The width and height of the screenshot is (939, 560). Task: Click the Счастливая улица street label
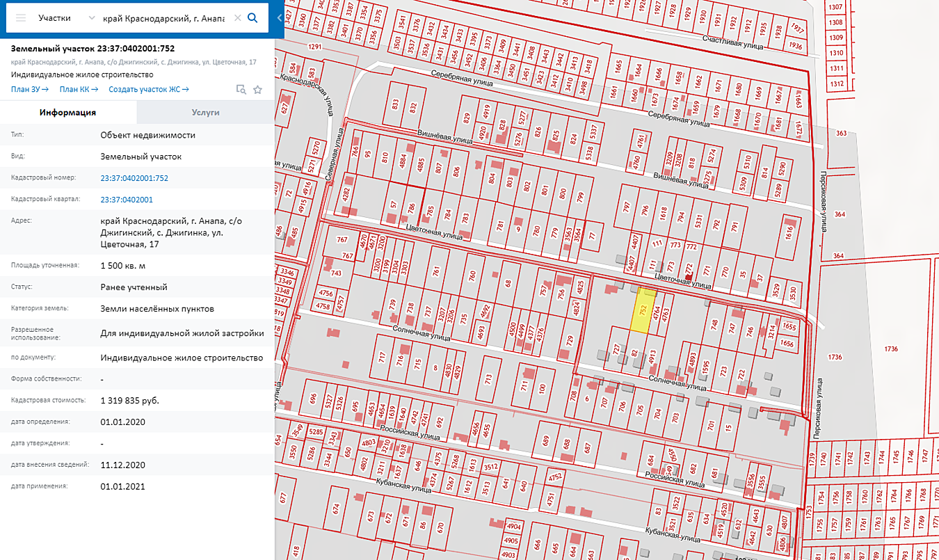click(x=732, y=42)
